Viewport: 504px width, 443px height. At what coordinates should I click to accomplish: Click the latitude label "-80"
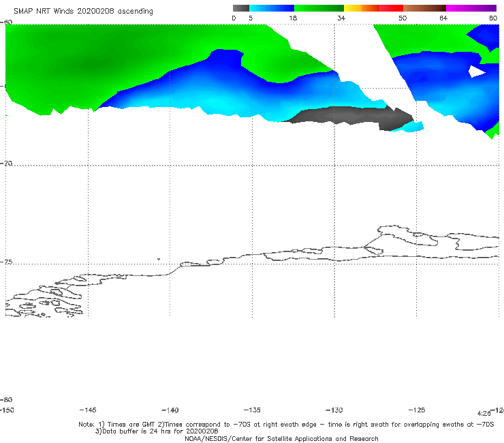6,400
